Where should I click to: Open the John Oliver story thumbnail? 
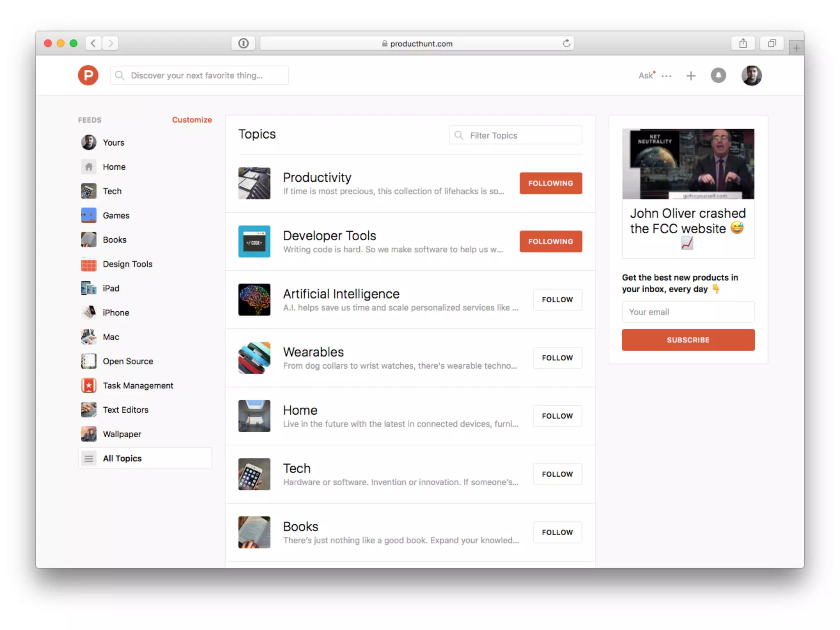(688, 164)
